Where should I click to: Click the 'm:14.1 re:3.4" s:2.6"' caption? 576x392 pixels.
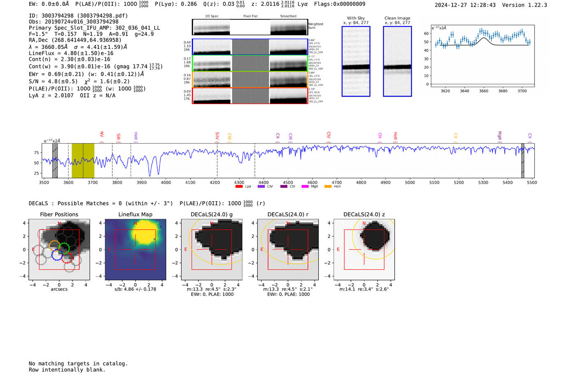point(364,289)
